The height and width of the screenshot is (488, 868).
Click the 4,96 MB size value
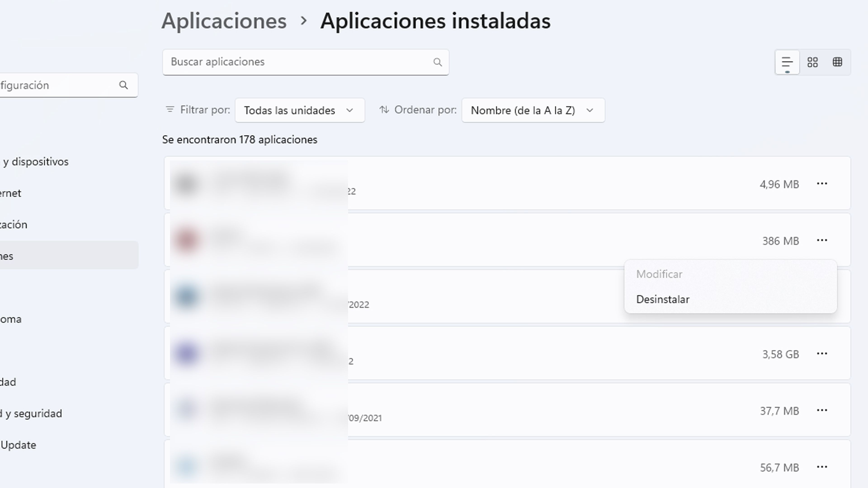pyautogui.click(x=779, y=185)
